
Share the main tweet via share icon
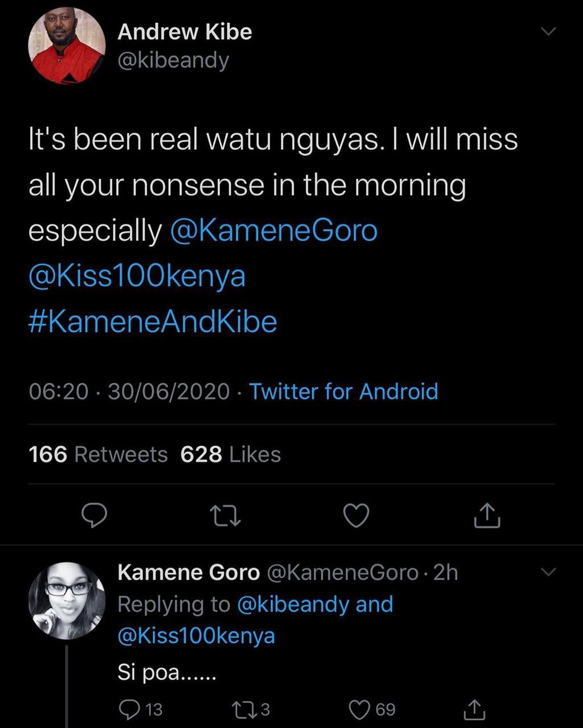pyautogui.click(x=488, y=516)
